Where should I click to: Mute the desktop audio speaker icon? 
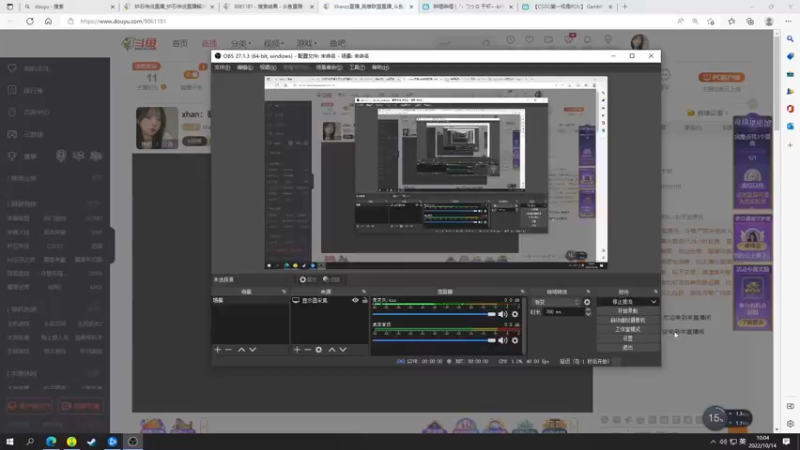pyautogui.click(x=503, y=340)
